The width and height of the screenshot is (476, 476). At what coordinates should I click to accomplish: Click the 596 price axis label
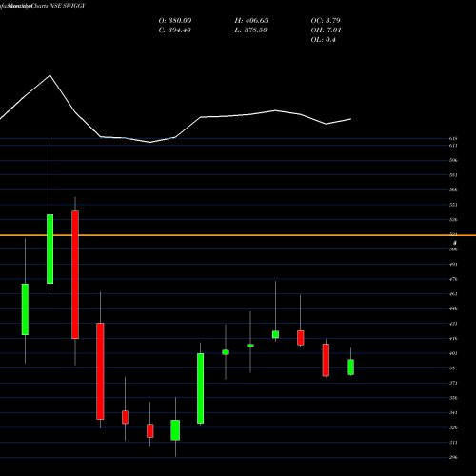[453, 160]
